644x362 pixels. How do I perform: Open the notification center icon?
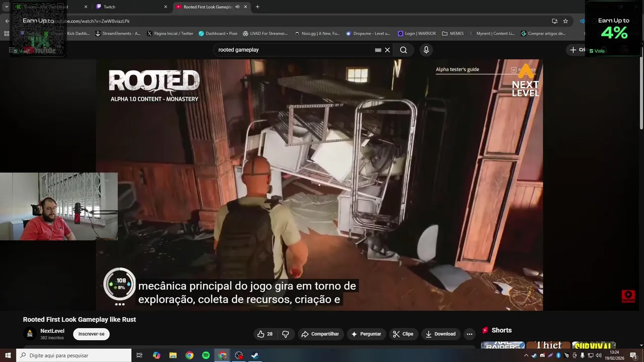pyautogui.click(x=633, y=355)
